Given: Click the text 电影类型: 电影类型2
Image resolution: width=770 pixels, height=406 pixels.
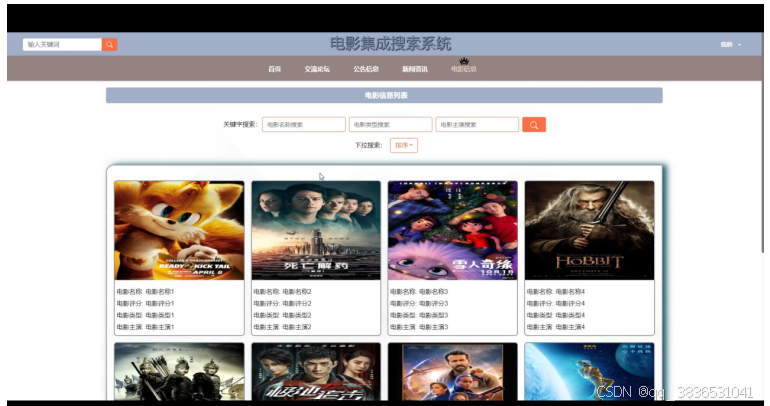Looking at the screenshot, I should coord(282,315).
